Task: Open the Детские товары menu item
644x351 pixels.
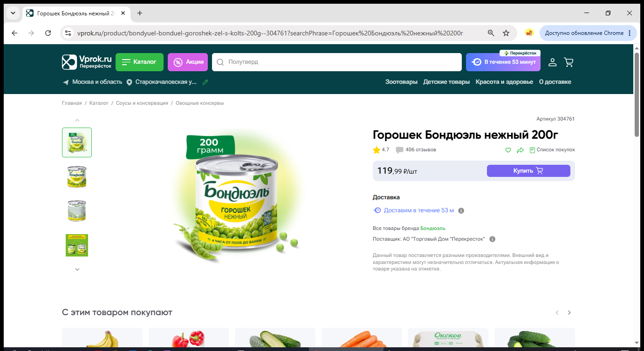Action: [x=446, y=82]
